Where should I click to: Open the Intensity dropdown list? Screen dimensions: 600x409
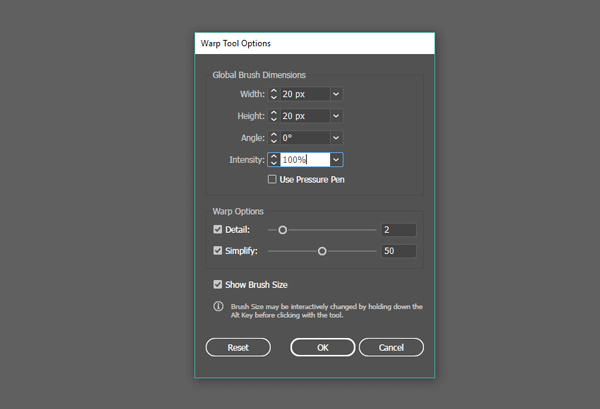click(336, 160)
